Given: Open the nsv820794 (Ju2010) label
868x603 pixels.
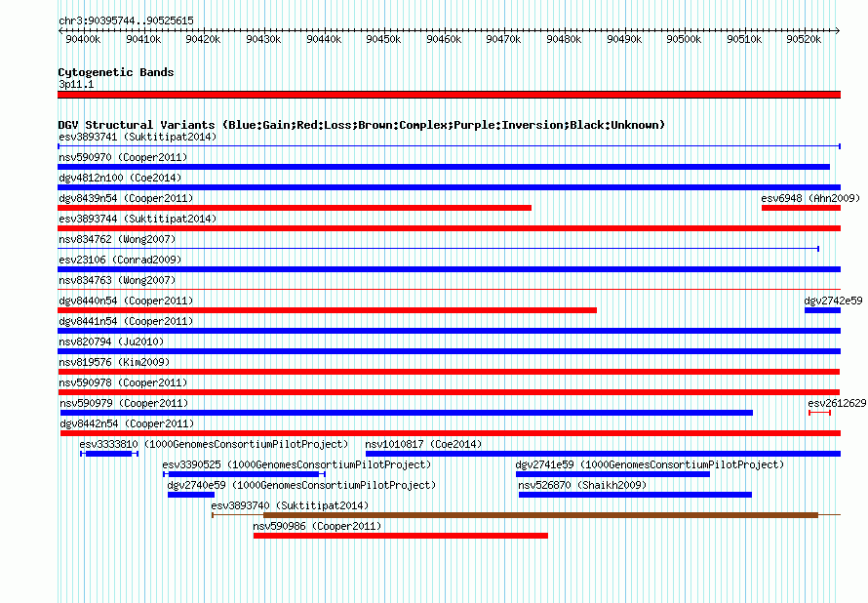Looking at the screenshot, I should (111, 342).
